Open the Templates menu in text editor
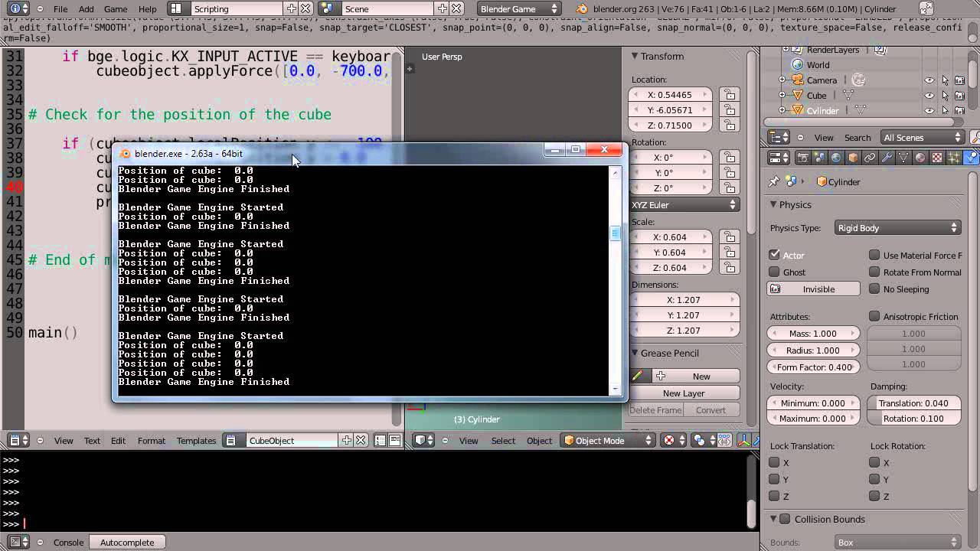This screenshot has width=980, height=551. click(196, 440)
